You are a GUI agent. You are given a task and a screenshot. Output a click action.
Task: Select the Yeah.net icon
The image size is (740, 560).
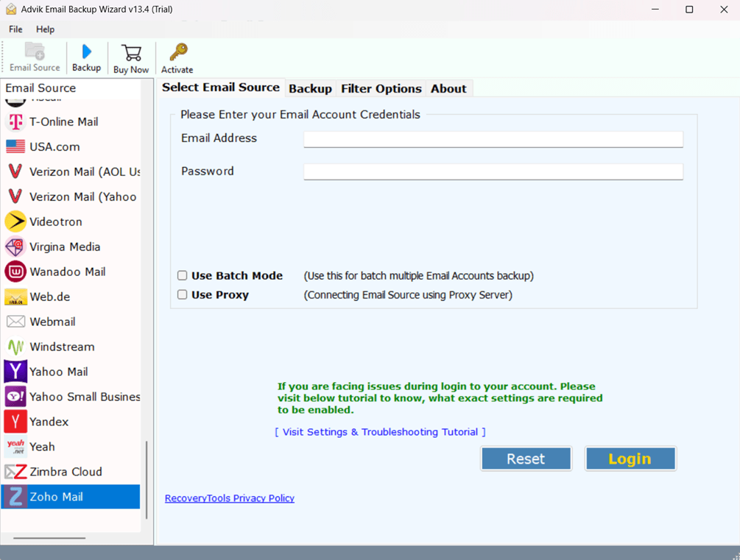point(15,446)
